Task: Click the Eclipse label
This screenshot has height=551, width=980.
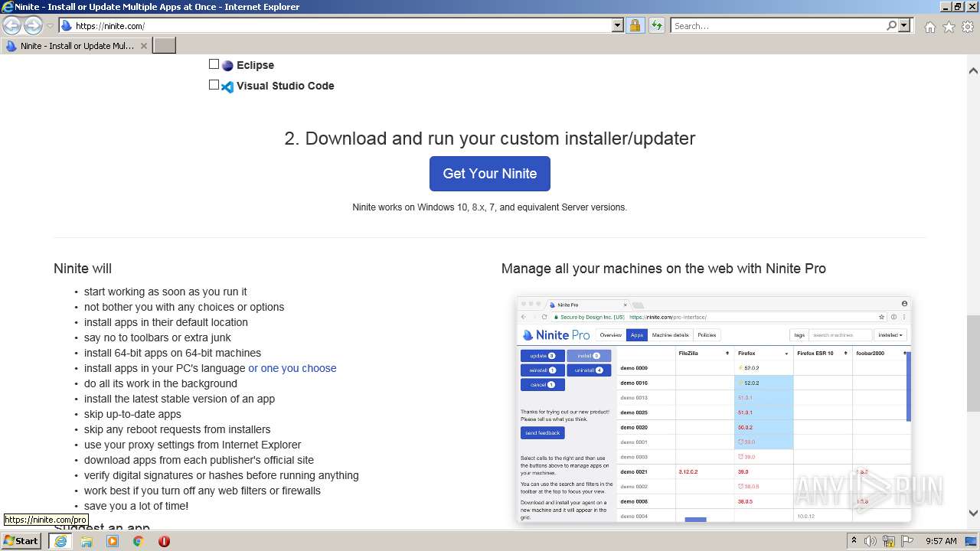Action: coord(255,65)
